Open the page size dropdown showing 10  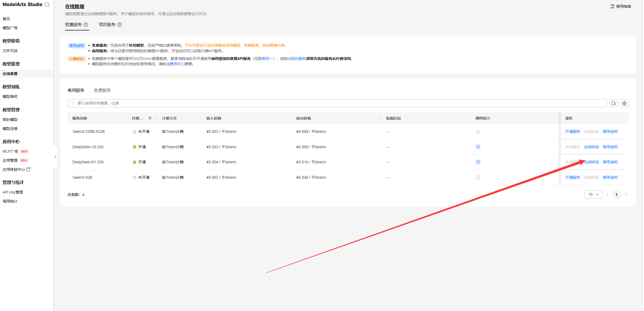coord(593,195)
